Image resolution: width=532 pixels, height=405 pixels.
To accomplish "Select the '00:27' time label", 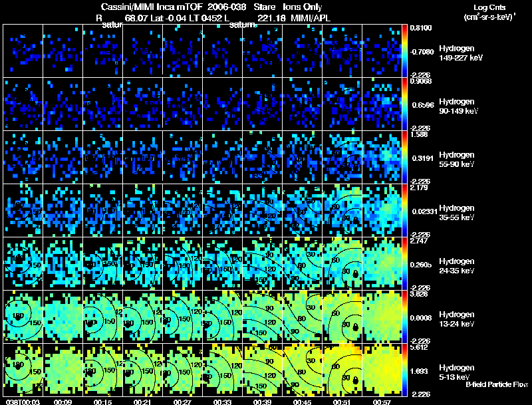I will pos(182,402).
